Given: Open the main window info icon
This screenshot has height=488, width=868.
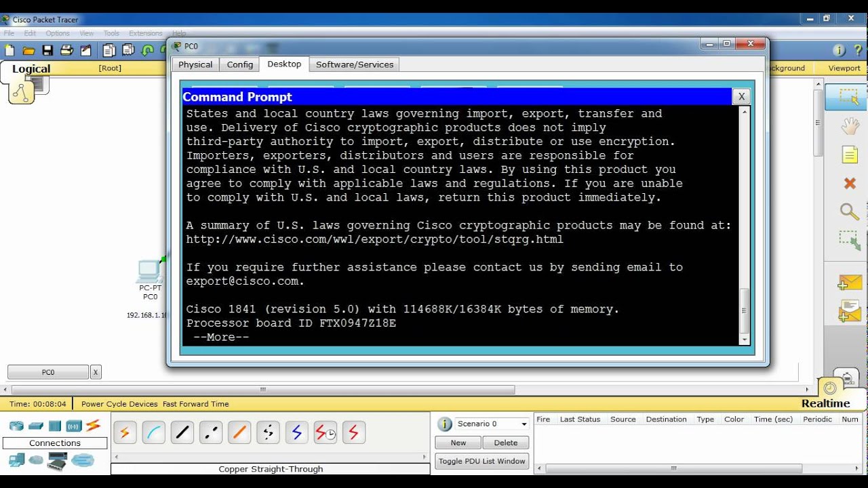Looking at the screenshot, I should tap(839, 50).
